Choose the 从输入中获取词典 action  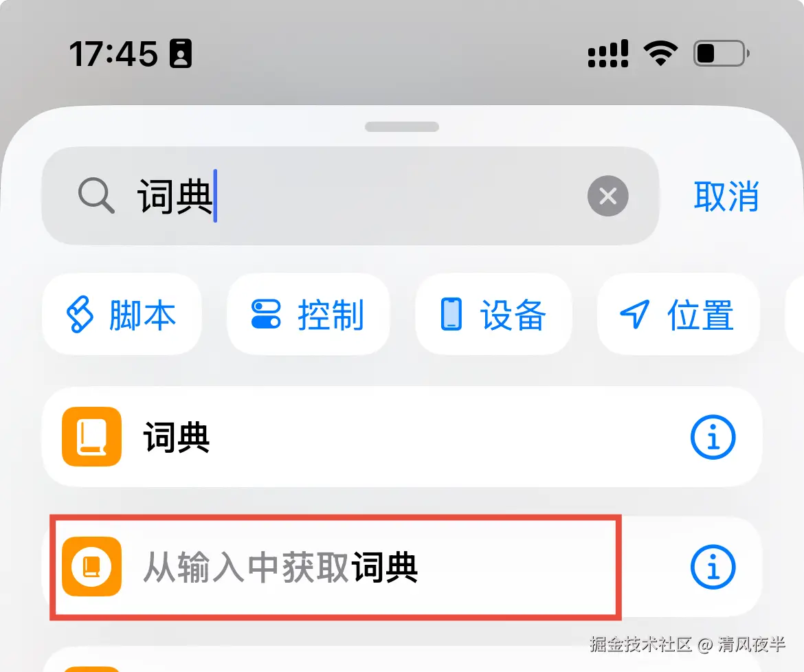402,567
